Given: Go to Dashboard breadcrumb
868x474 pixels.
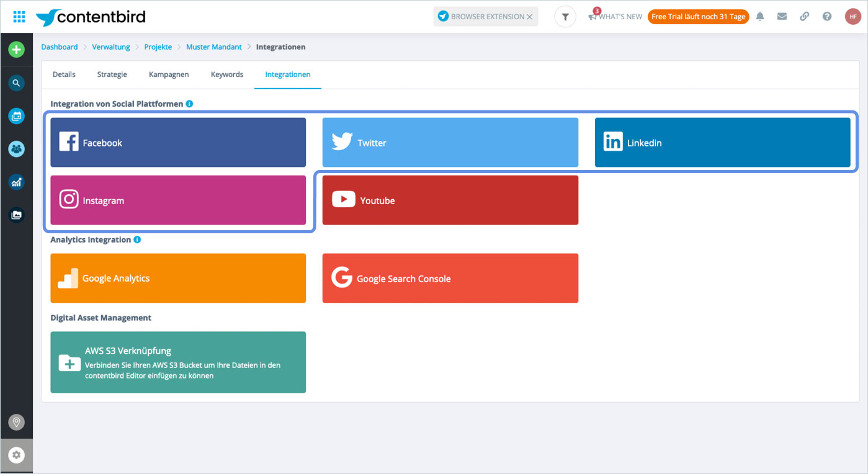Looking at the screenshot, I should pyautogui.click(x=60, y=47).
